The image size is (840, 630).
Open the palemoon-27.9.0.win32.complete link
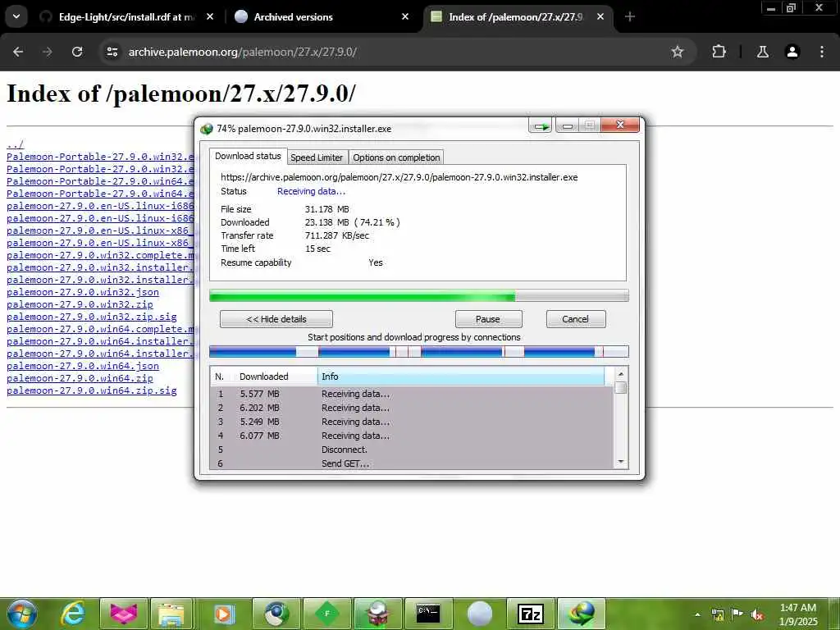click(100, 256)
